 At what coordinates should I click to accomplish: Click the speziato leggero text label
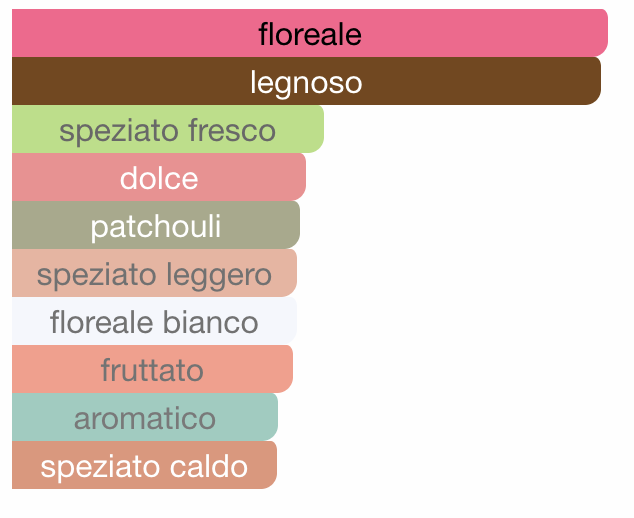coord(154,276)
